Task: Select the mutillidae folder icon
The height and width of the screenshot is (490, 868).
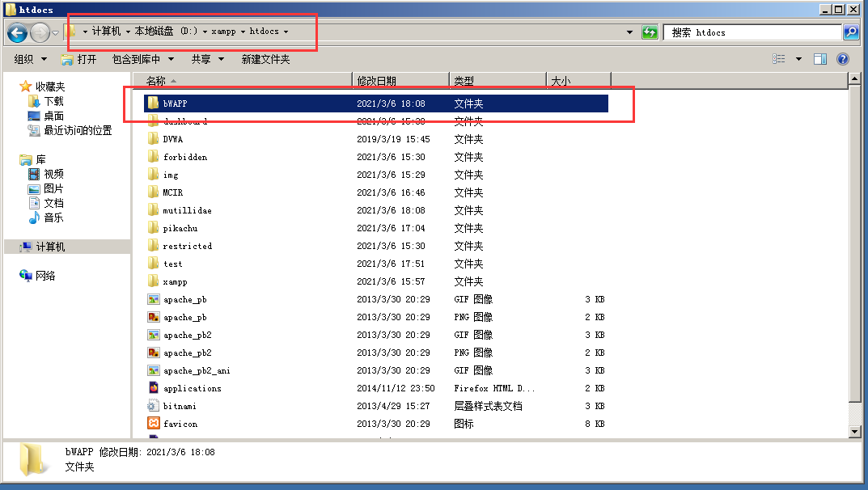Action: pyautogui.click(x=154, y=210)
